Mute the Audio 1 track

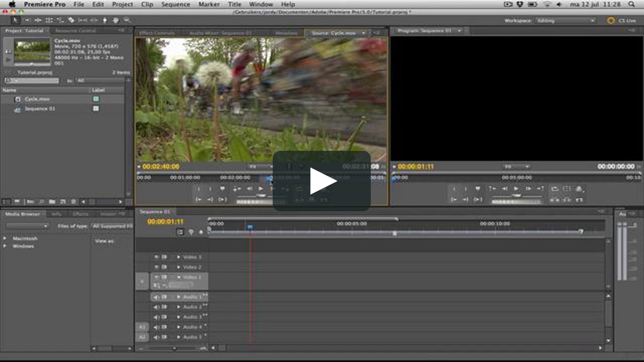pyautogui.click(x=156, y=297)
